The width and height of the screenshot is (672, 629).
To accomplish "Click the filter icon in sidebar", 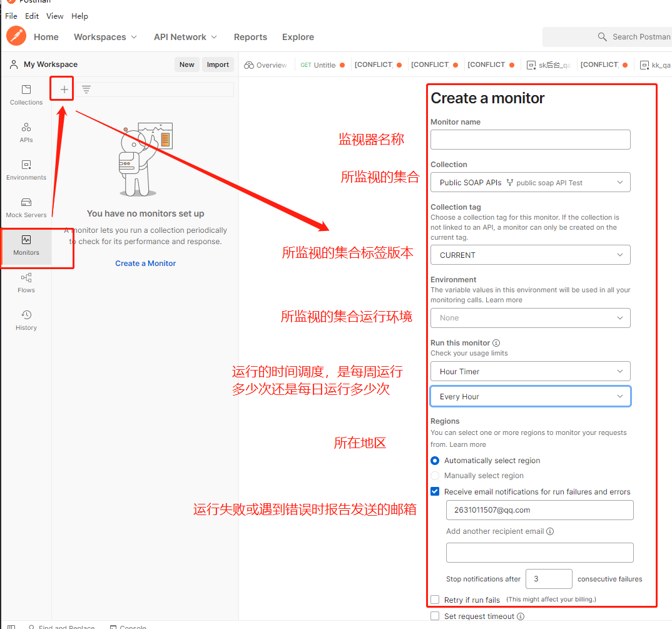I will (86, 89).
